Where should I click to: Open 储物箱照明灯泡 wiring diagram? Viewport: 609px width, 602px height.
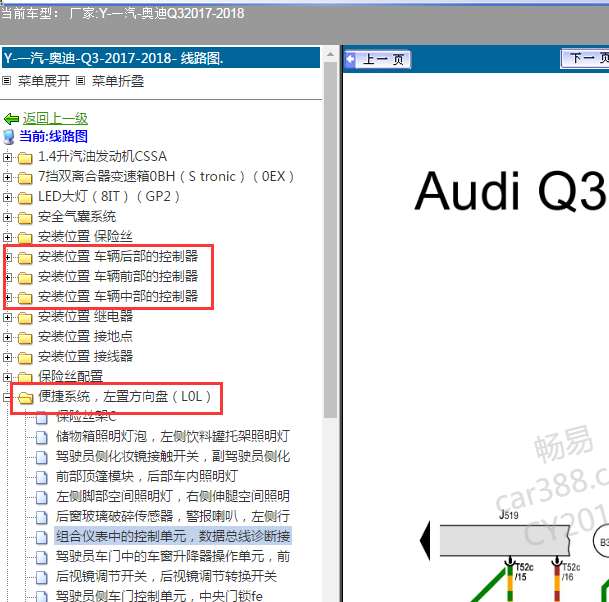click(173, 437)
